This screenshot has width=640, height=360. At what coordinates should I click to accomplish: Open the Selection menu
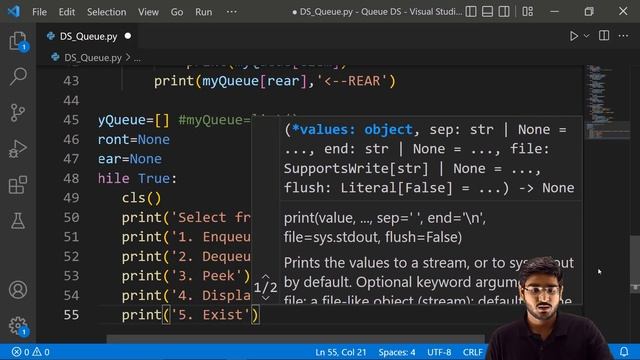click(x=107, y=12)
